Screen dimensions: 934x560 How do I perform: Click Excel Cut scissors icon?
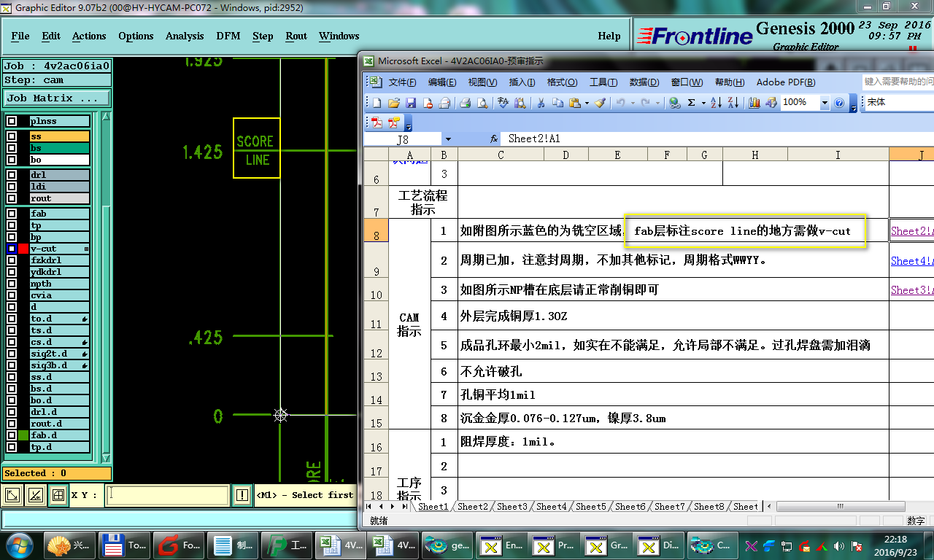point(541,103)
